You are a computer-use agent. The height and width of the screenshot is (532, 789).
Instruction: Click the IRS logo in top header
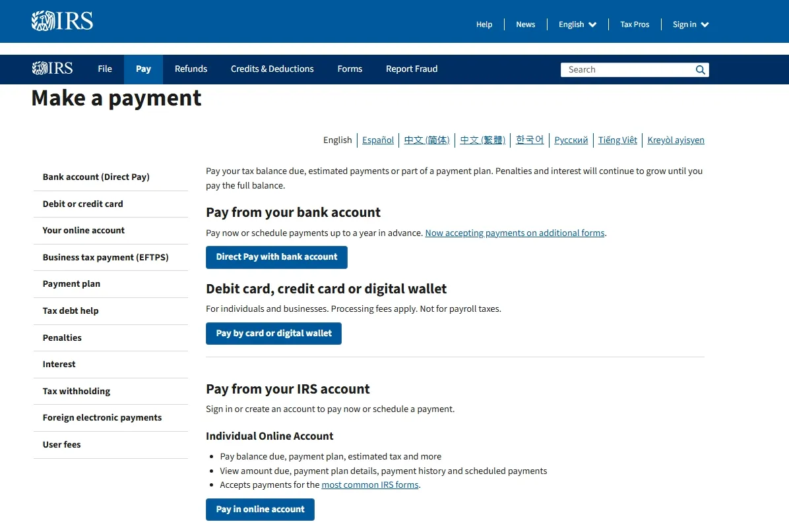(63, 21)
